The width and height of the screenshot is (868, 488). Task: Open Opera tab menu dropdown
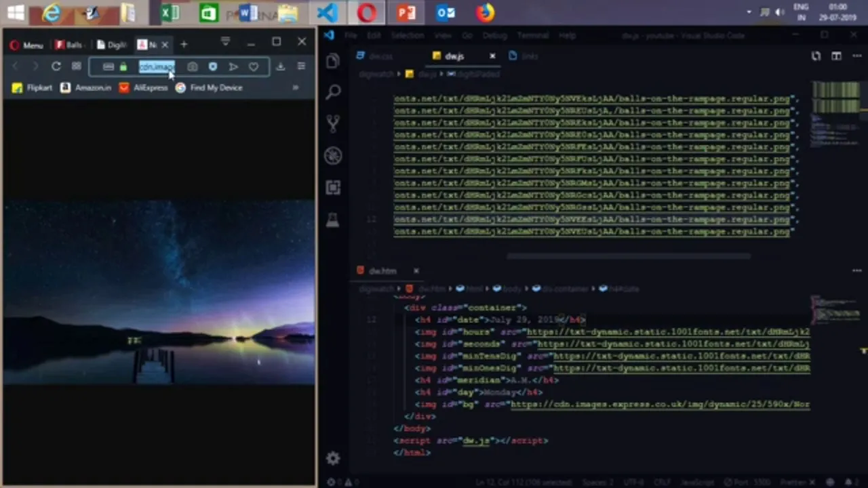225,42
